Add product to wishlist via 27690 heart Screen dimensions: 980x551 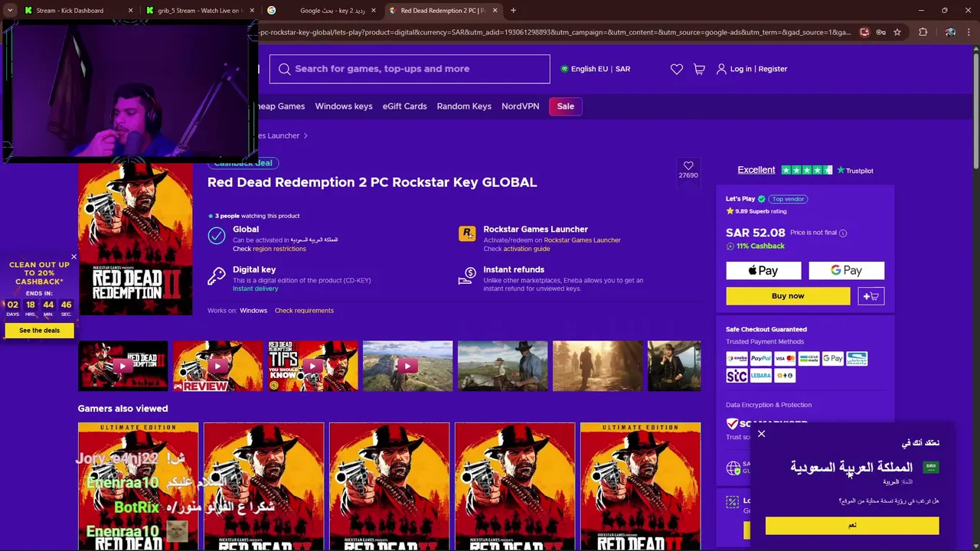pos(688,166)
